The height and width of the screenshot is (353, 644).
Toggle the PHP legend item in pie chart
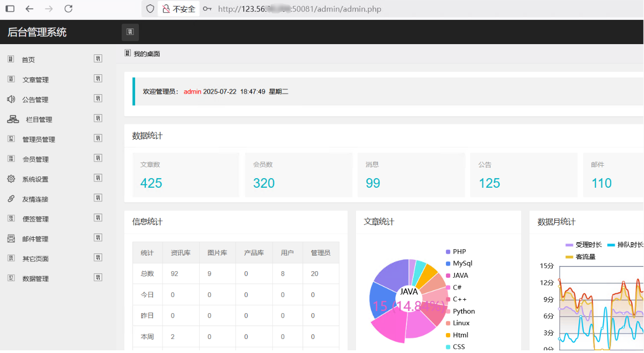click(456, 251)
